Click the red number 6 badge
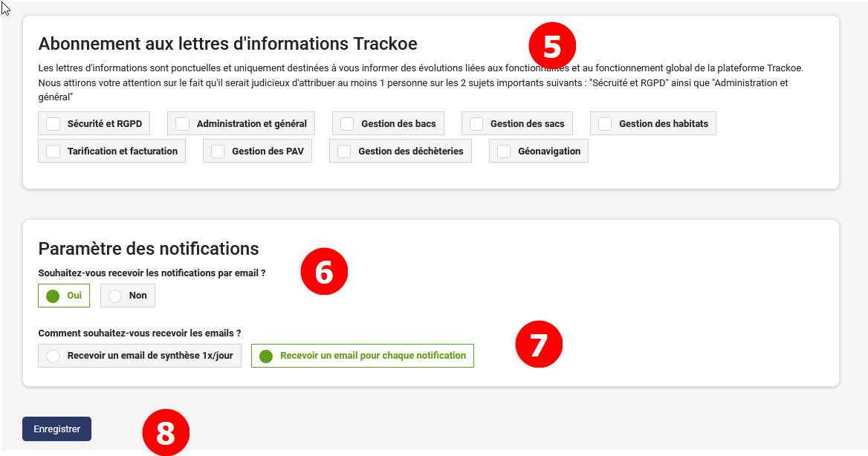868x456 pixels. pyautogui.click(x=323, y=272)
